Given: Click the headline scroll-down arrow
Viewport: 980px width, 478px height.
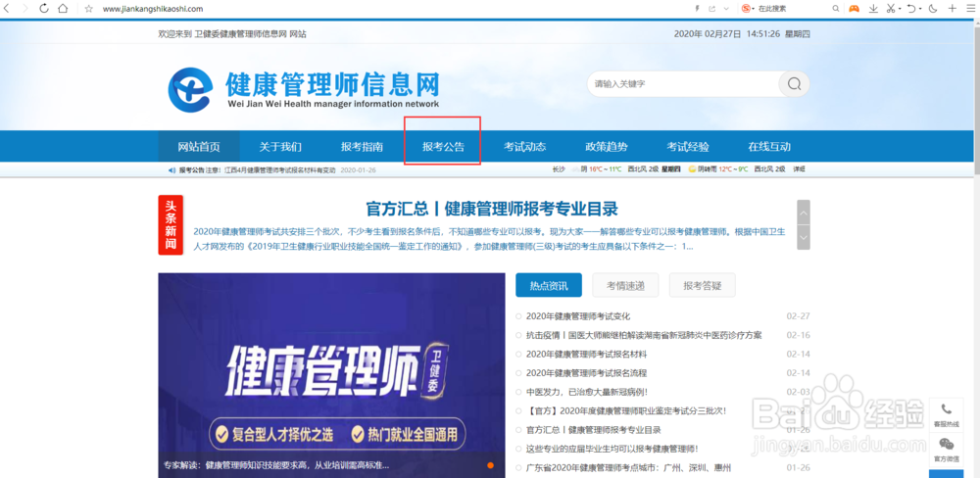Looking at the screenshot, I should point(804,237).
